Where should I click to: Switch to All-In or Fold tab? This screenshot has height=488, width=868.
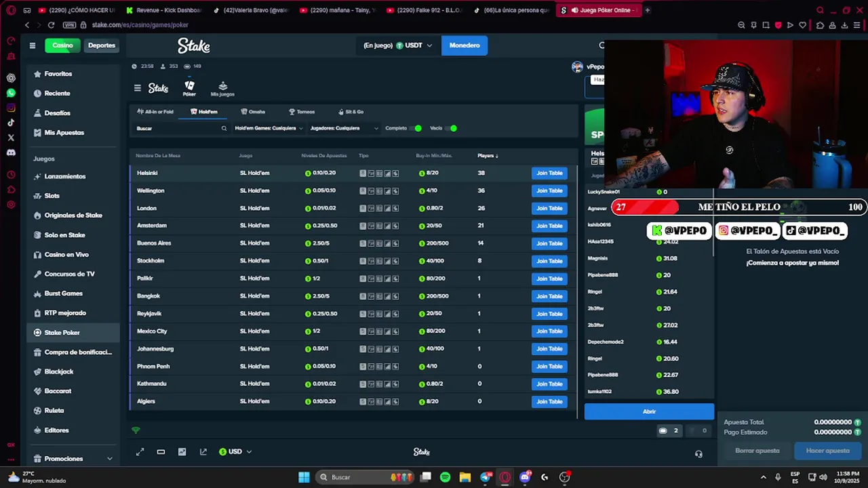click(155, 112)
